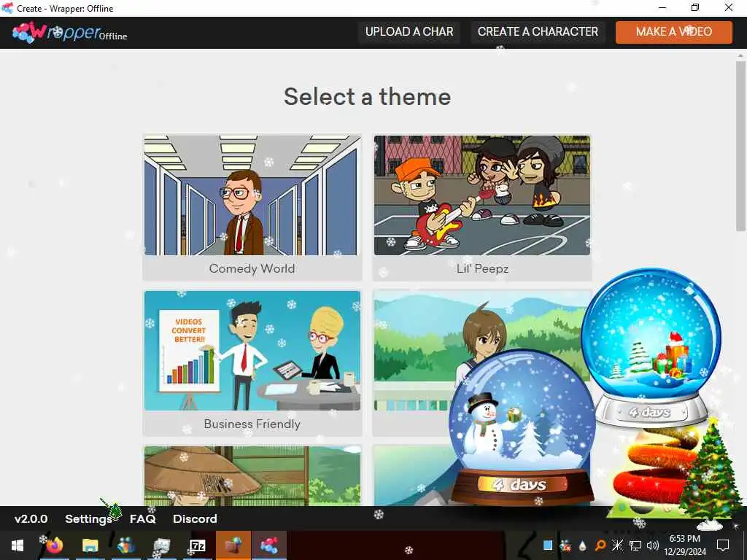Image resolution: width=747 pixels, height=560 pixels.
Task: Start a new video with Make a Video
Action: (673, 32)
